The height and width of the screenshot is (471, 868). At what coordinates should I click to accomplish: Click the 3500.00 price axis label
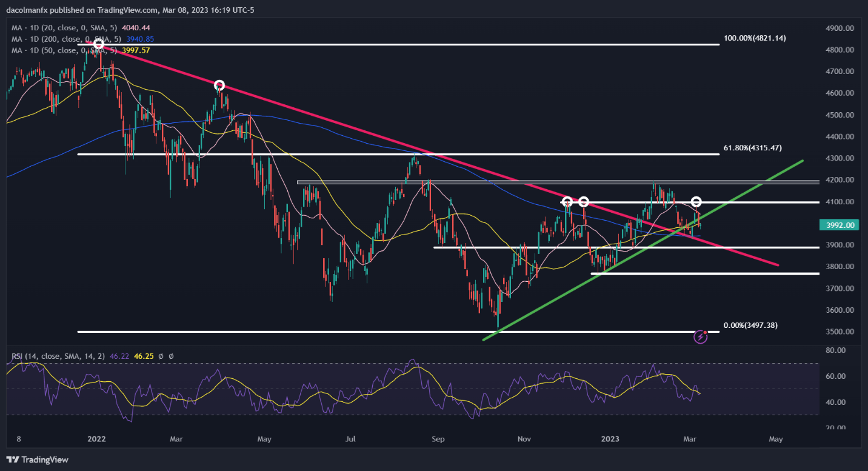pos(840,332)
